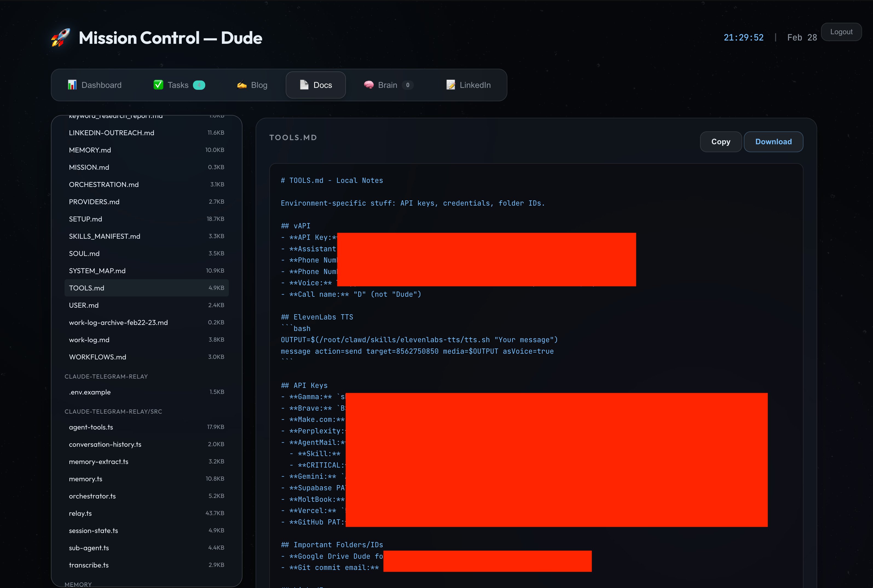The width and height of the screenshot is (873, 588).
Task: Open the Dashboard tab
Action: [94, 85]
